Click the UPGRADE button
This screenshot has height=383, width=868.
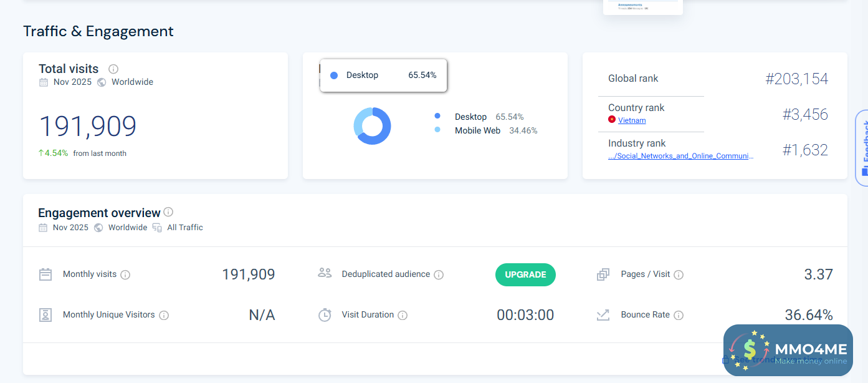525,274
